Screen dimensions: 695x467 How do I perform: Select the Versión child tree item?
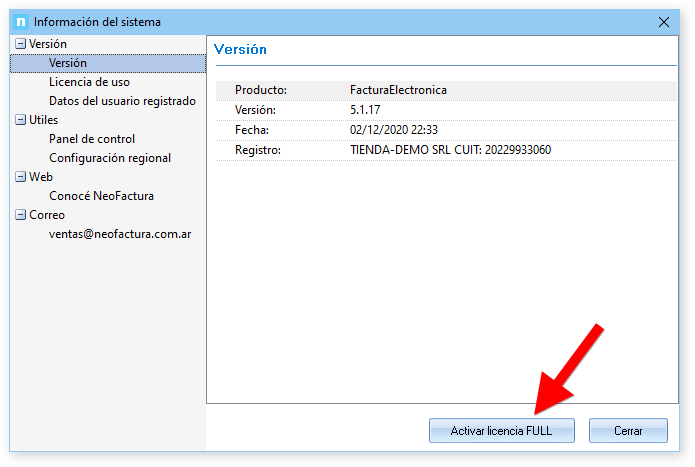coord(68,63)
